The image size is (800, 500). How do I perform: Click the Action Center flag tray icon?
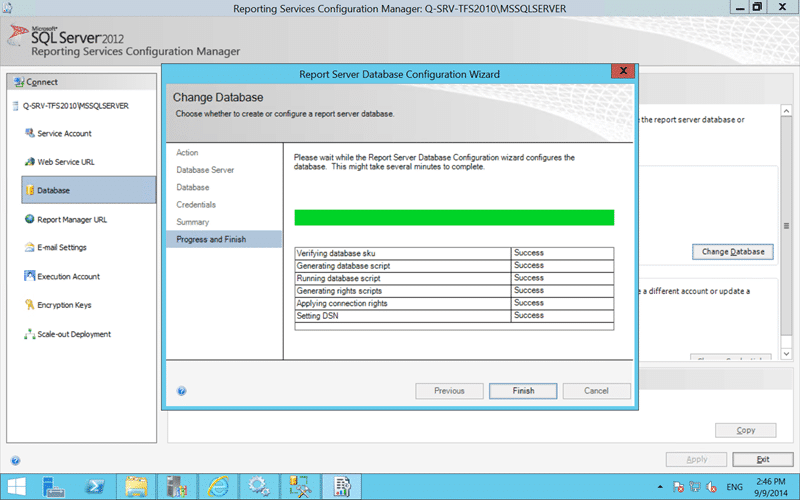(678, 487)
